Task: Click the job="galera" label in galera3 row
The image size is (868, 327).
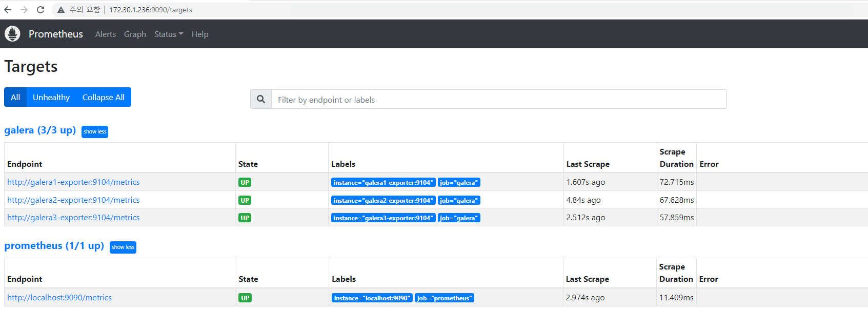Action: [459, 218]
